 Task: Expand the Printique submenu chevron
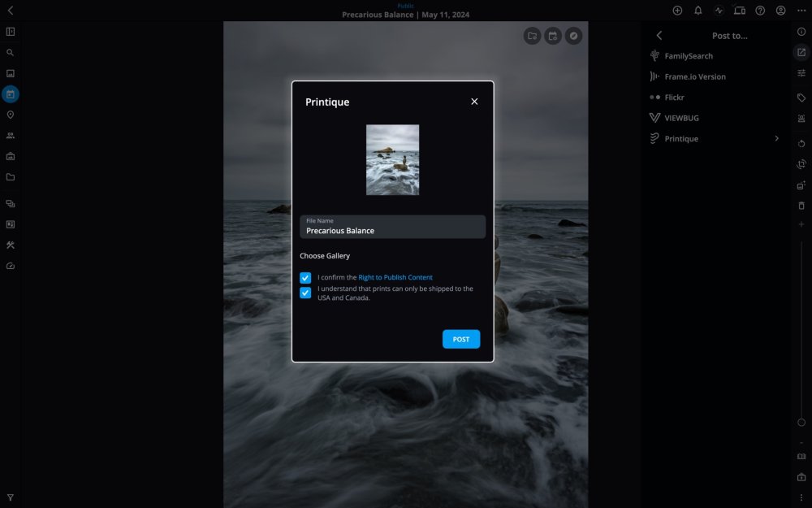point(776,138)
